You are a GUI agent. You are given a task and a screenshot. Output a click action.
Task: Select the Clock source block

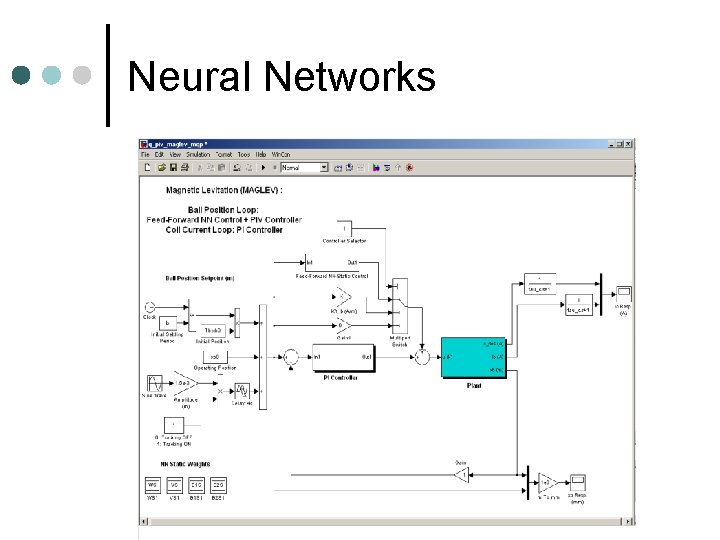click(150, 307)
